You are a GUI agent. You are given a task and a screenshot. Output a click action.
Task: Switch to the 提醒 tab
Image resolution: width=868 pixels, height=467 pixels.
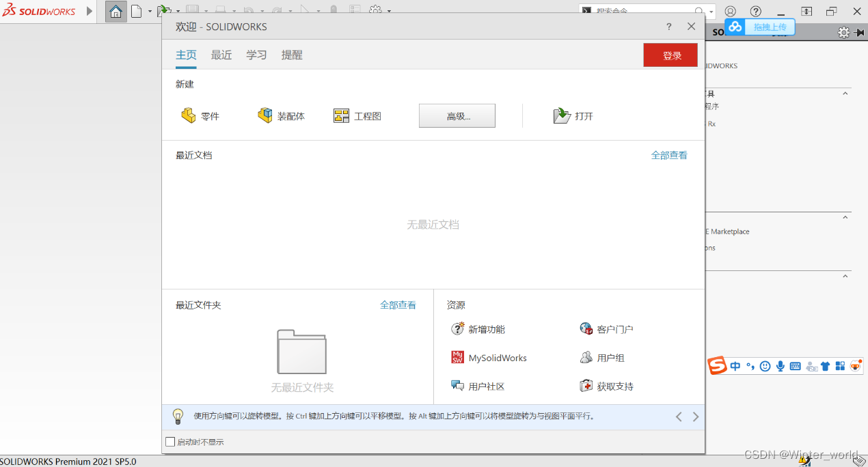tap(292, 55)
